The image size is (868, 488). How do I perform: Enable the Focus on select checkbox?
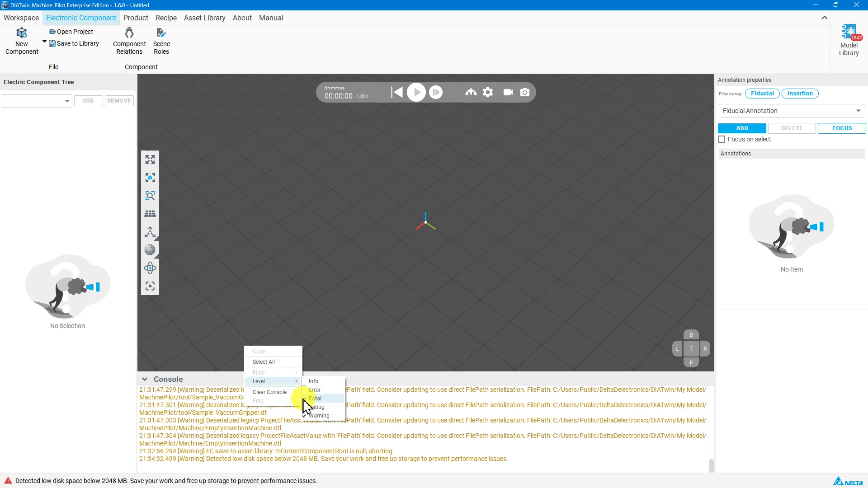tap(722, 139)
